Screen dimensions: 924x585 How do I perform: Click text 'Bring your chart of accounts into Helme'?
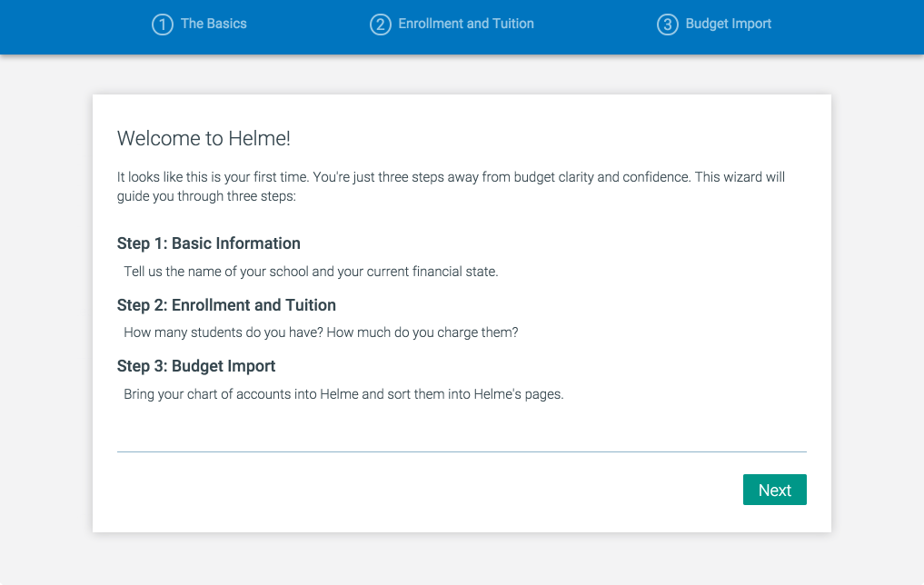241,394
